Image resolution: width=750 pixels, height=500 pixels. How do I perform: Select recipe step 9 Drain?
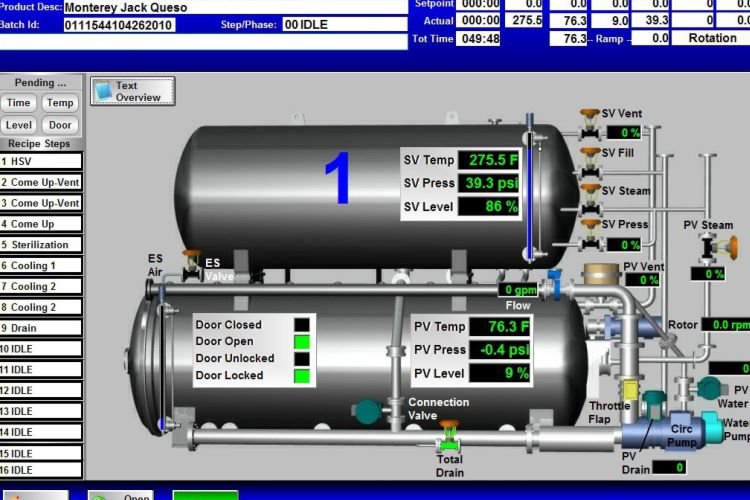pos(41,328)
